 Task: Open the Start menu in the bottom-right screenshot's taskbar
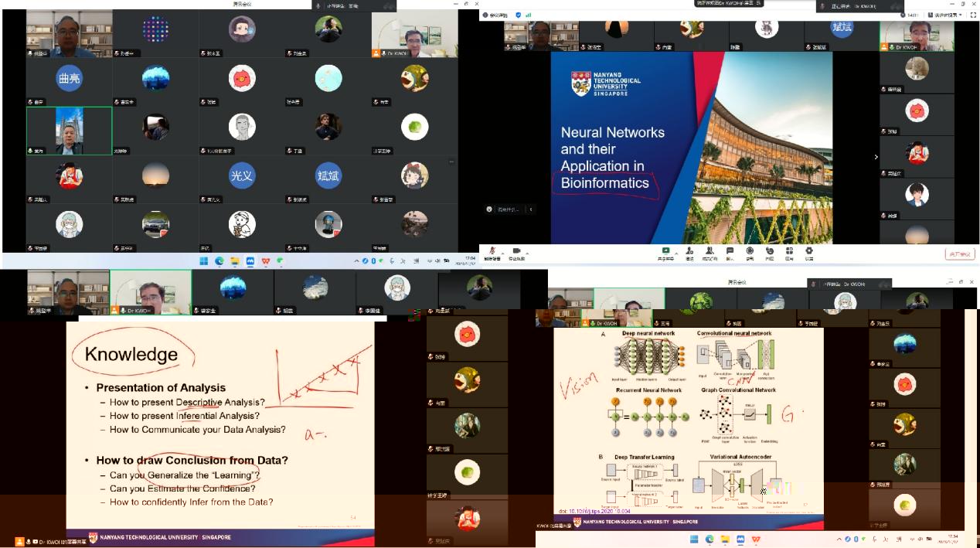pos(694,539)
